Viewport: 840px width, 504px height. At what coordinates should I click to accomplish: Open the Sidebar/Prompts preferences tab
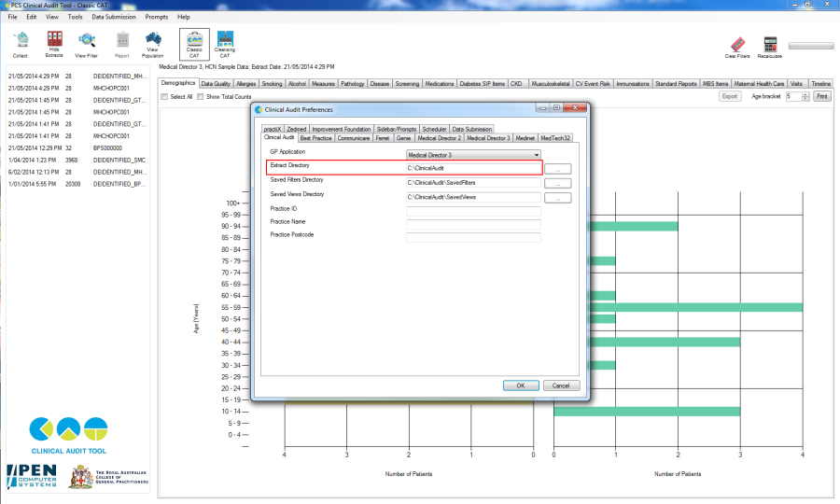coord(397,129)
